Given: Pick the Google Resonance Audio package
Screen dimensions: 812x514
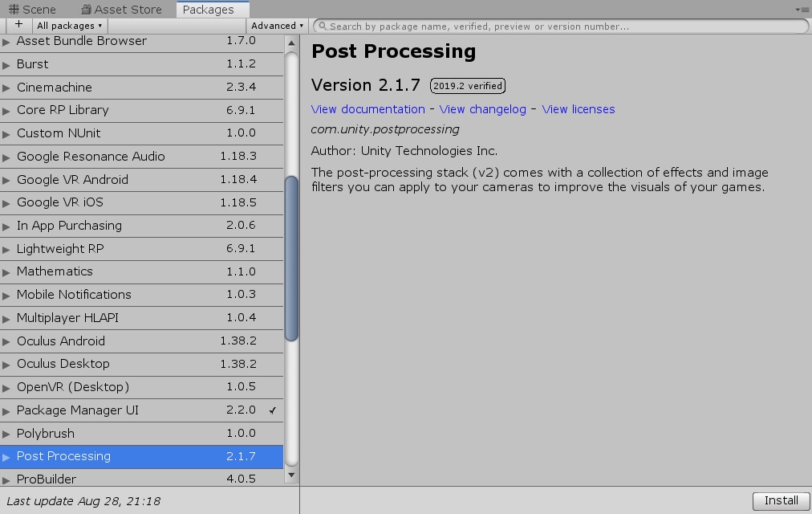Looking at the screenshot, I should click(x=141, y=157).
